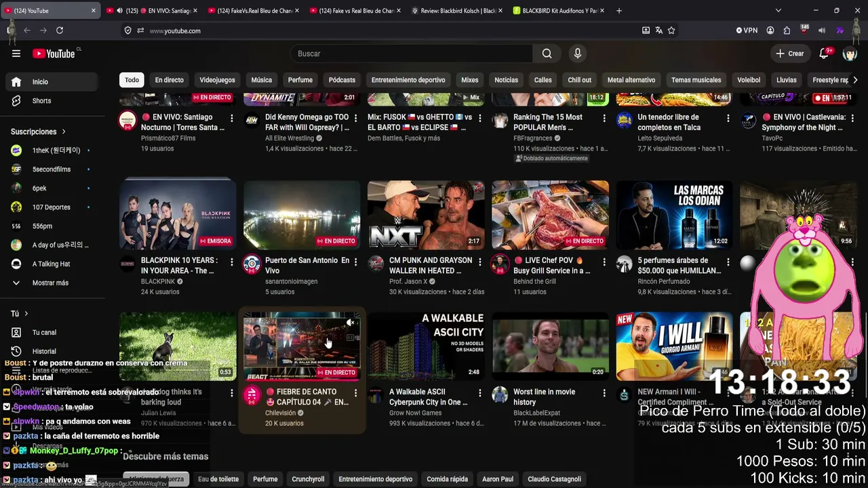The image size is (868, 488).
Task: Mute the EN VIVO Santiago tab audio
Action: [119, 11]
